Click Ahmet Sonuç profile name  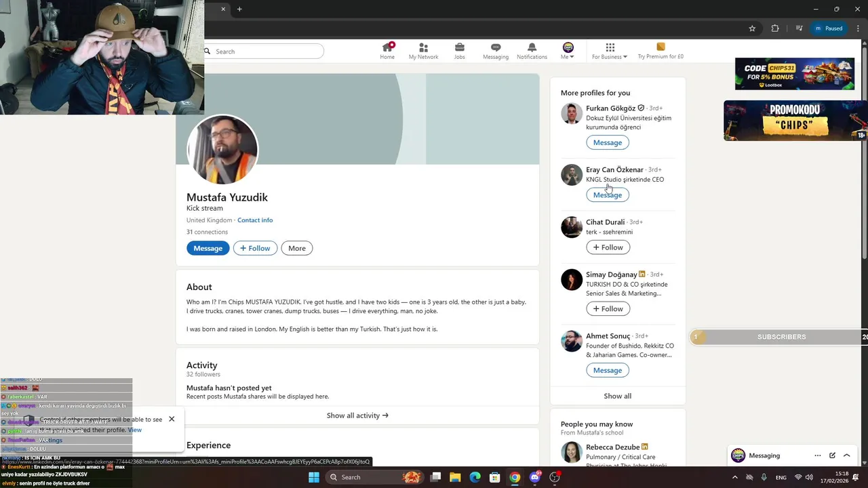pos(608,336)
